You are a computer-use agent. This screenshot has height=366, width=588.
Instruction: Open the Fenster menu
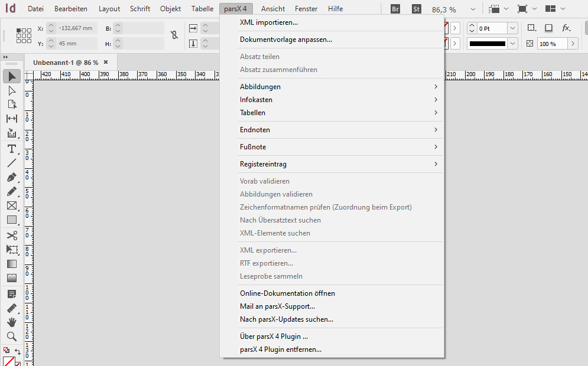(x=306, y=9)
